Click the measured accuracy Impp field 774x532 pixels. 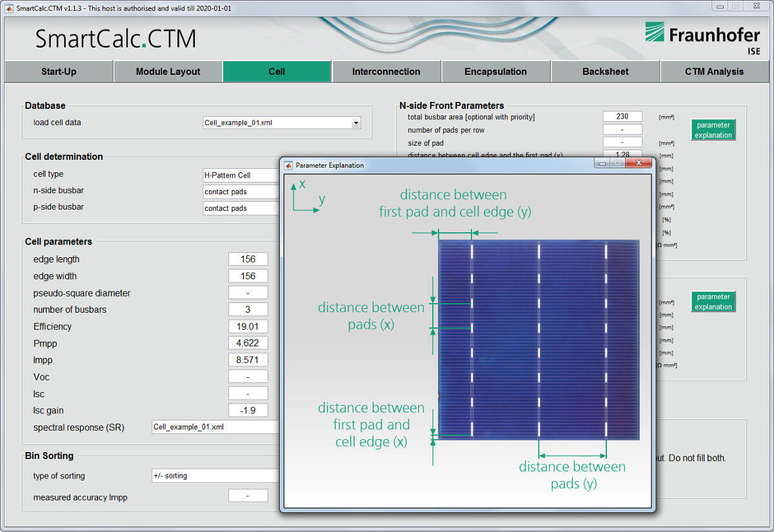(x=248, y=496)
